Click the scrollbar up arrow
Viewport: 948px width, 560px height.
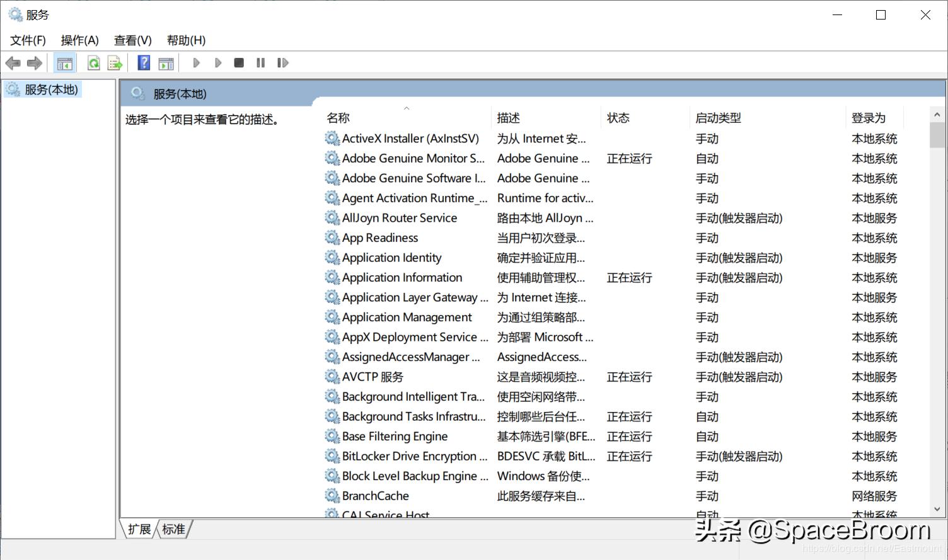tap(937, 113)
